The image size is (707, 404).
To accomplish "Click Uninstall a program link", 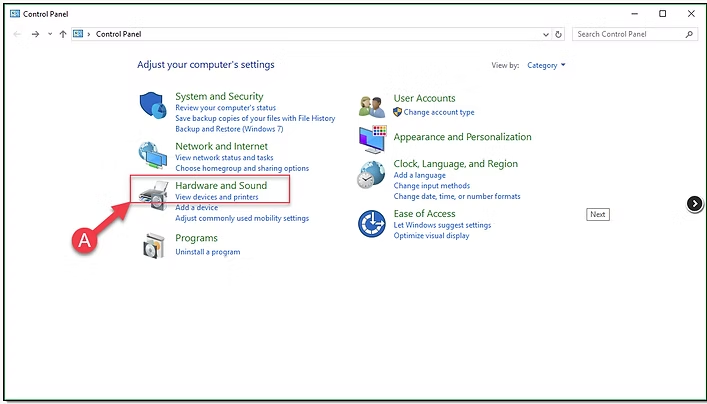I will tap(207, 252).
